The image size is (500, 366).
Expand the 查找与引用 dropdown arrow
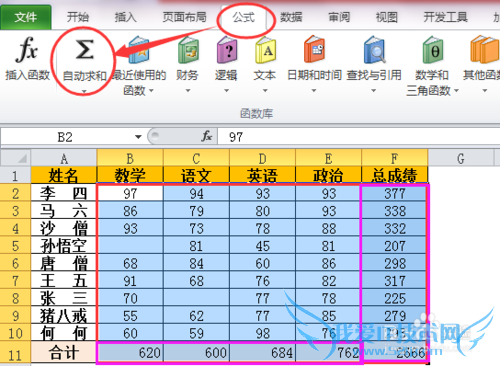374,91
